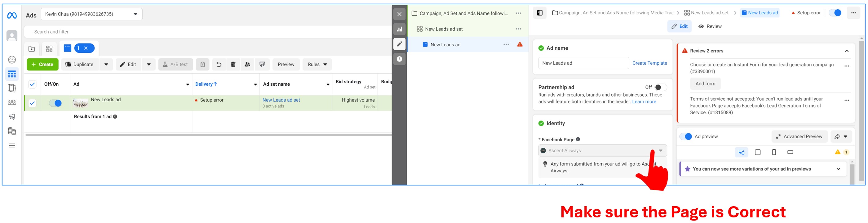Toggle the New Leads ad row switch
Image resolution: width=868 pixels, height=223 pixels.
click(x=55, y=103)
